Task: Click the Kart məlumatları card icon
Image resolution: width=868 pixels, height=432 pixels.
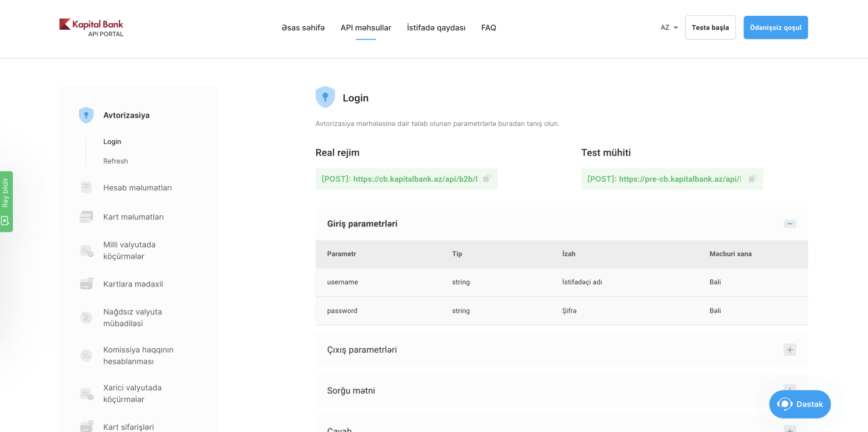Action: (x=86, y=216)
